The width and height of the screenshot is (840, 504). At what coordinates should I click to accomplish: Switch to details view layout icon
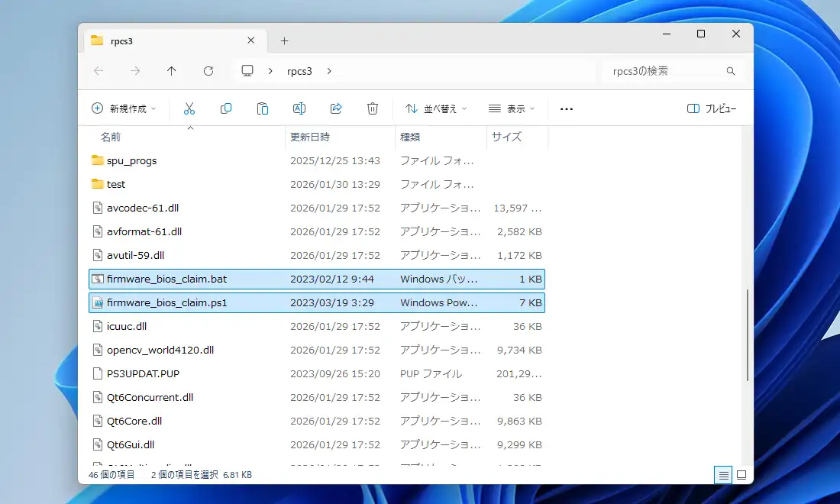coord(722,475)
